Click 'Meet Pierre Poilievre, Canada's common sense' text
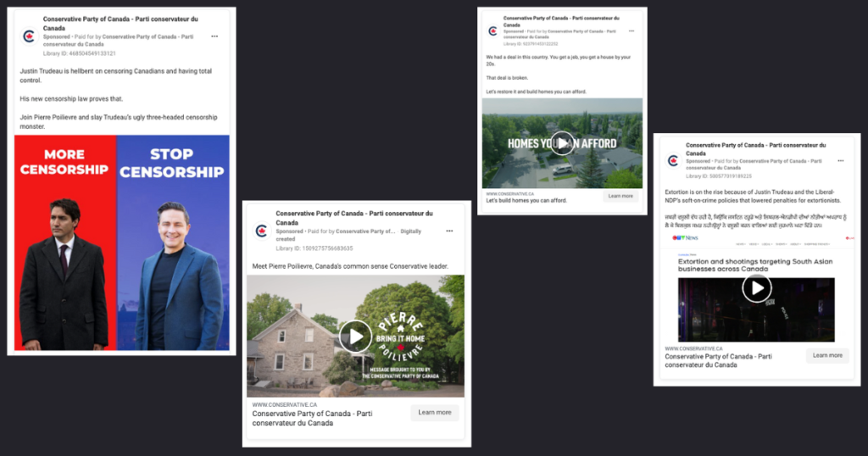The width and height of the screenshot is (868, 456). (350, 266)
